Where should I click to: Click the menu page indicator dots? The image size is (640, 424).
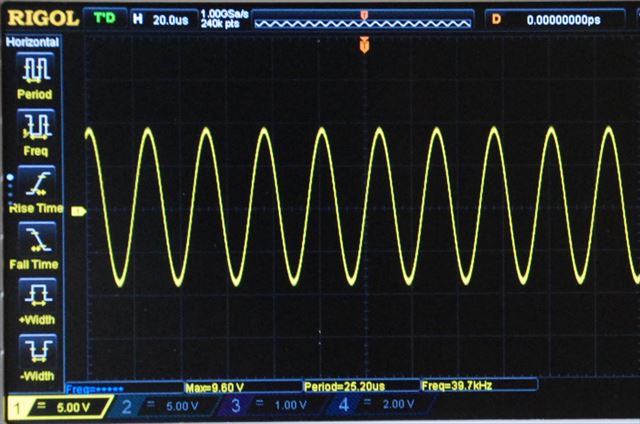tap(10, 189)
